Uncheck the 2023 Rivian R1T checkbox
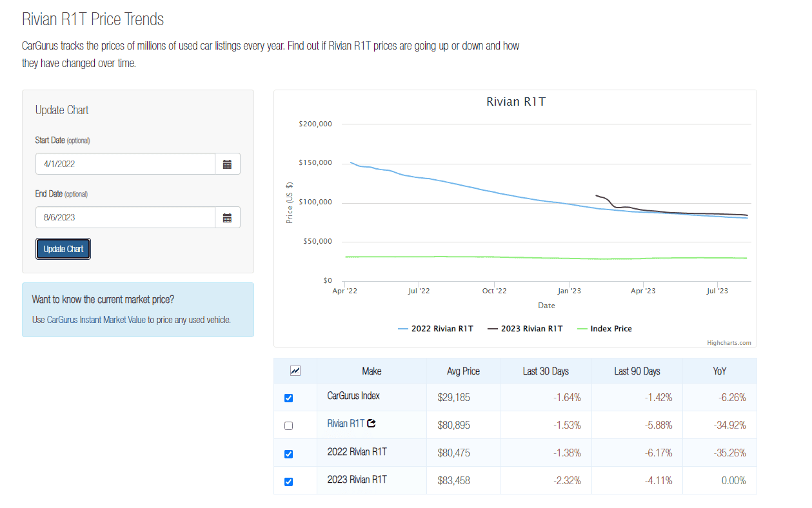The height and width of the screenshot is (508, 812). click(x=288, y=482)
